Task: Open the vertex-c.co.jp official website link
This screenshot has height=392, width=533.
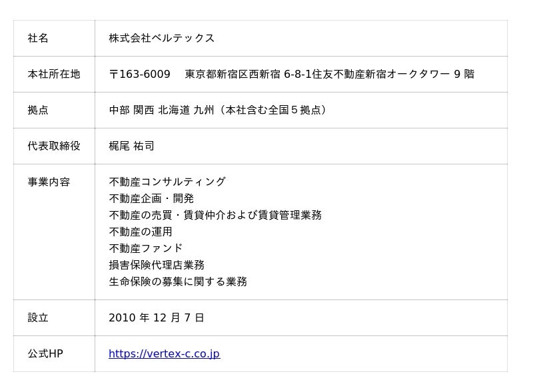Action: click(164, 354)
